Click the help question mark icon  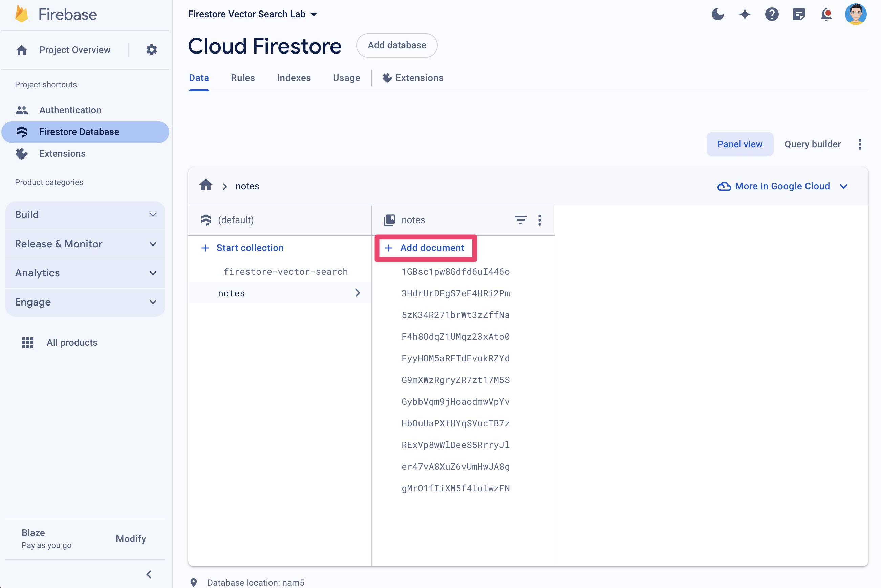click(x=772, y=14)
